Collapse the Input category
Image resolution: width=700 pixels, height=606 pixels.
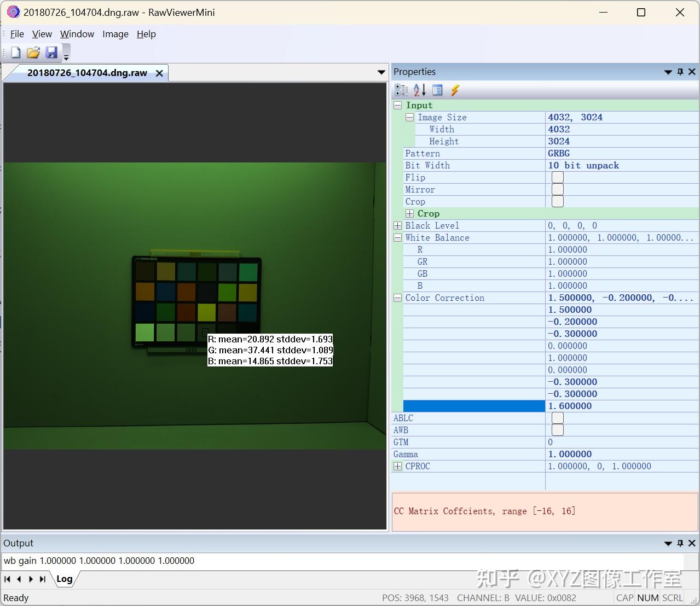[x=398, y=105]
